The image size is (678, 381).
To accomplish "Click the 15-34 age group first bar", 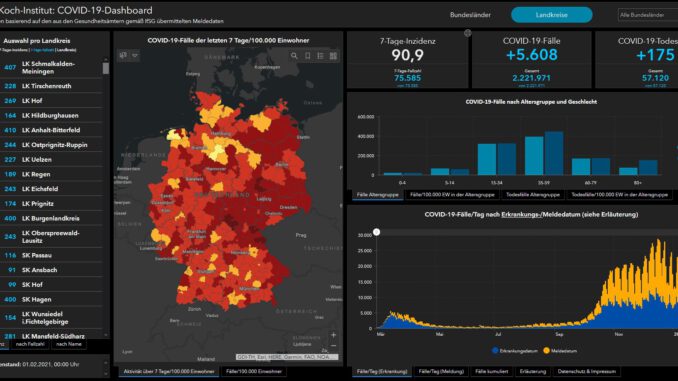I will click(487, 159).
